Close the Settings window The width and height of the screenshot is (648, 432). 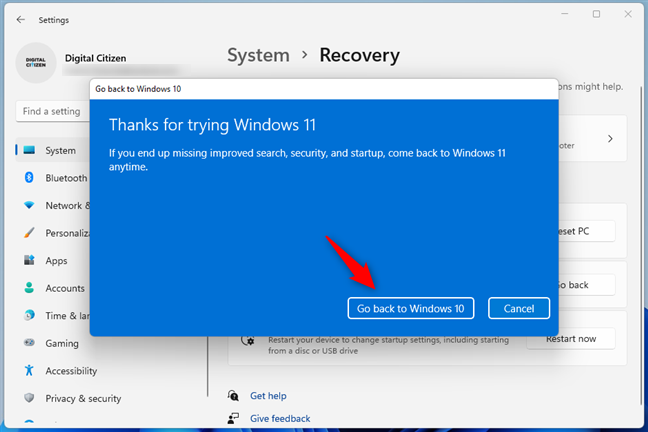(x=628, y=14)
